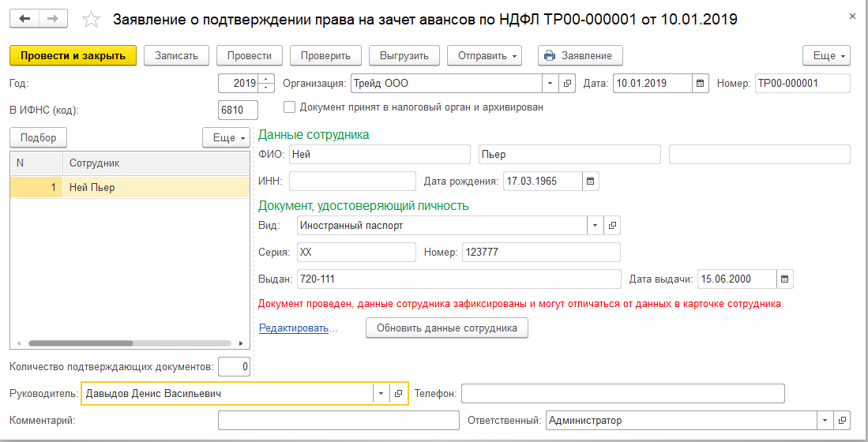Click the Сотрудник column header
This screenshot has height=442, width=868.
click(x=156, y=163)
